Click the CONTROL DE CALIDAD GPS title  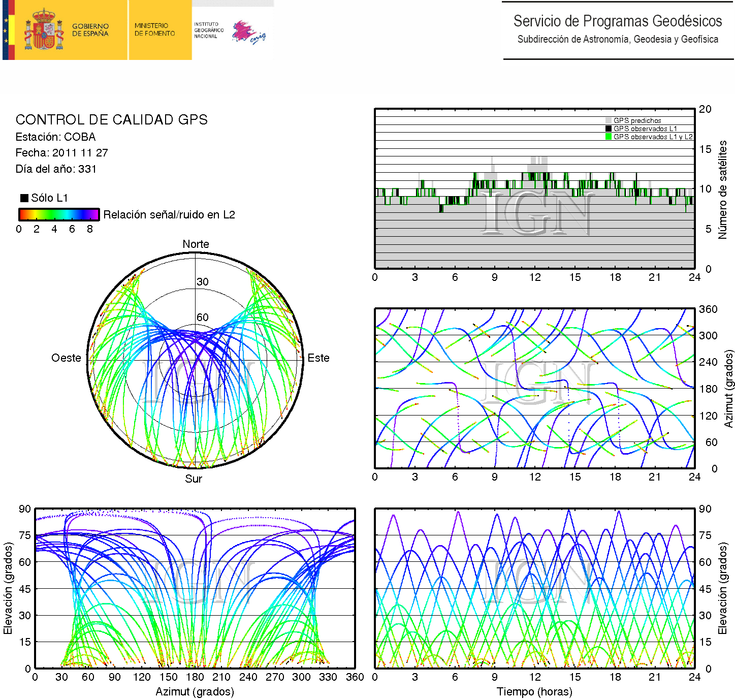(111, 120)
